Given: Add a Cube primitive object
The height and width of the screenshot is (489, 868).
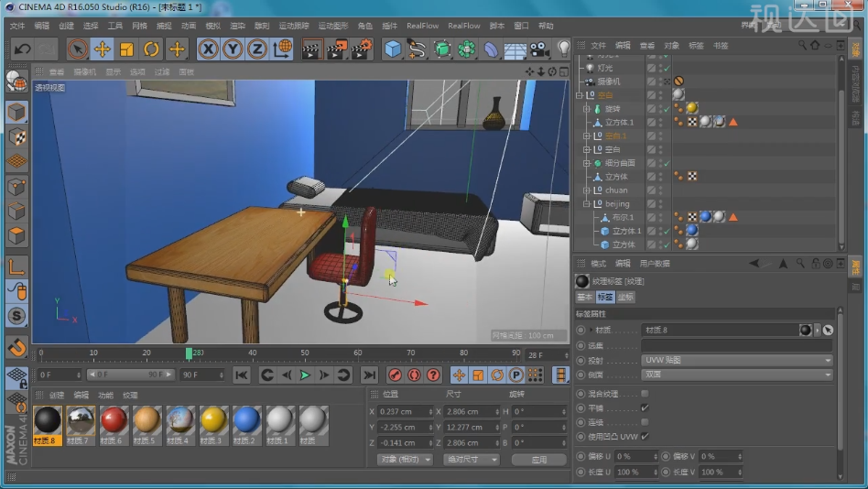Looking at the screenshot, I should [393, 49].
